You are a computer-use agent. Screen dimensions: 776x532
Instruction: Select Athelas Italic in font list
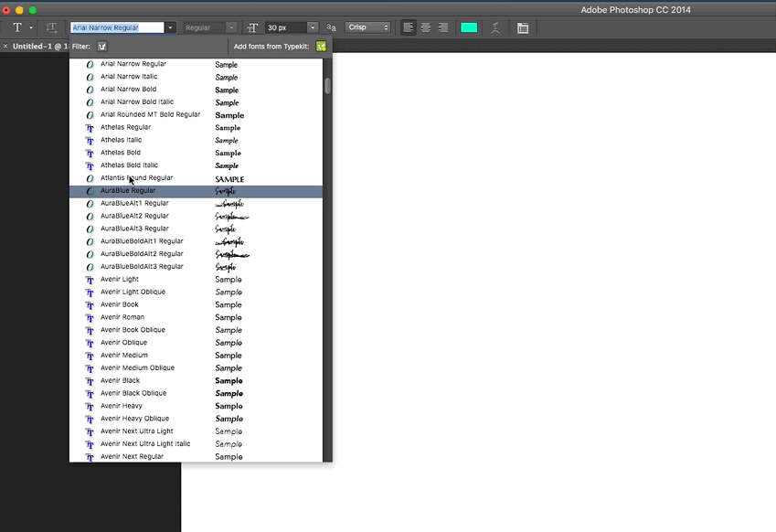(196, 140)
